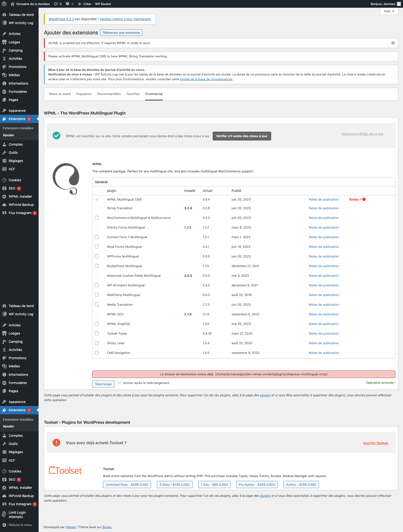Viewport: 403px width, 532px height.
Task: Open the Populaires tab
Action: (x=84, y=94)
